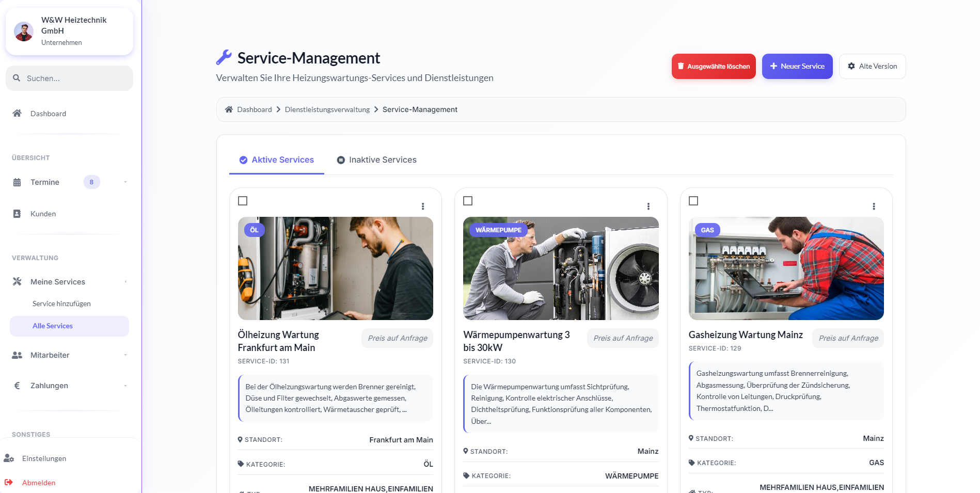Screen dimensions: 980x493
Task: Tick the Gasheizung Wartung Mainz checkbox
Action: click(x=694, y=201)
